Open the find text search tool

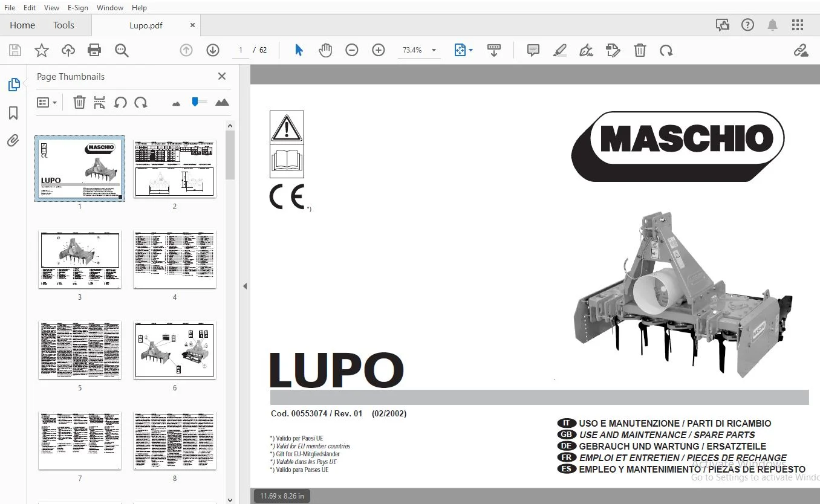coord(122,50)
